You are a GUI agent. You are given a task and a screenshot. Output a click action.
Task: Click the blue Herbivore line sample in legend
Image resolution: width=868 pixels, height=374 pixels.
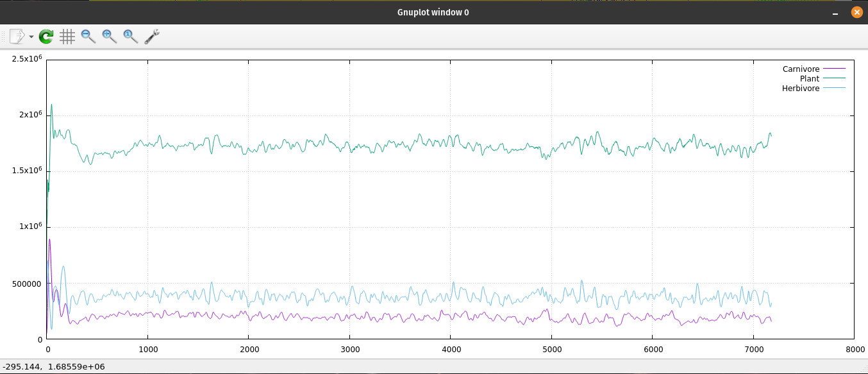coord(834,88)
